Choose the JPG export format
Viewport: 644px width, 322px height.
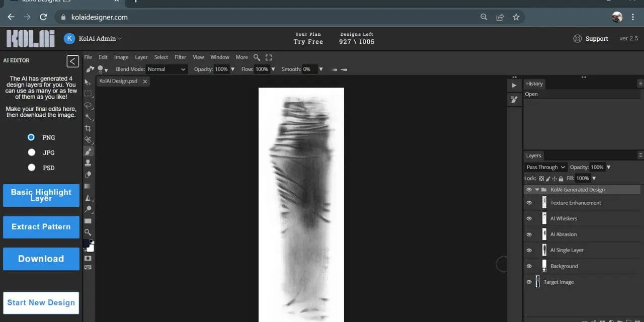(32, 152)
